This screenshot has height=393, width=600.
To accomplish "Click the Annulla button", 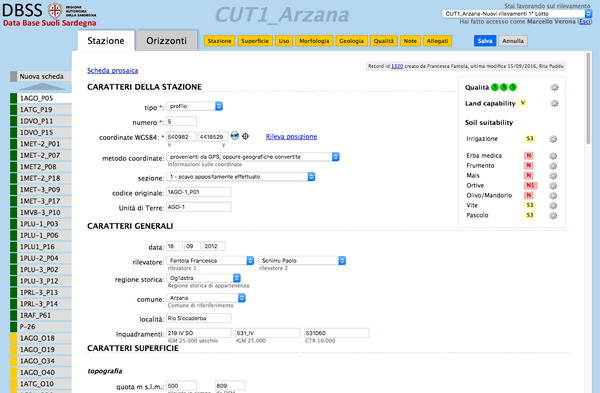I will pyautogui.click(x=513, y=41).
